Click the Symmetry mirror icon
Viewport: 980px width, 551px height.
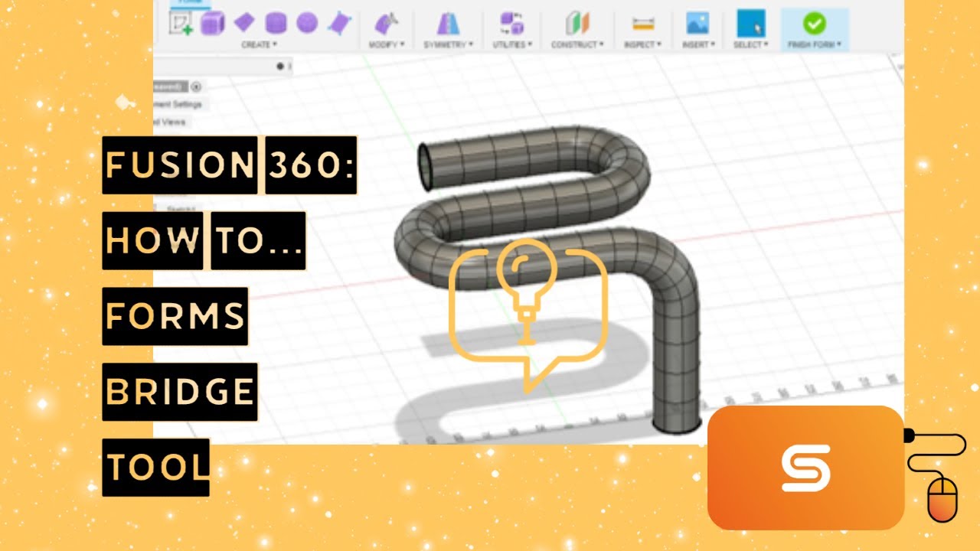(448, 23)
